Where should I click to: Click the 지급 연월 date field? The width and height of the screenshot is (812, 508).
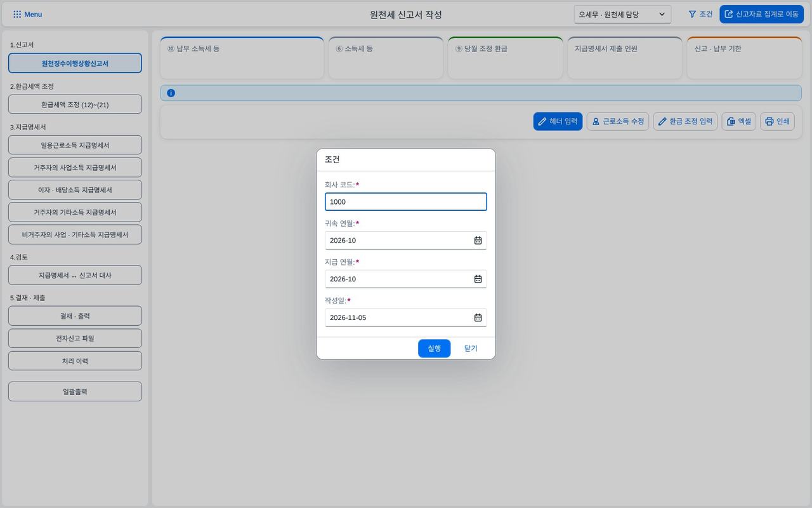click(x=406, y=279)
